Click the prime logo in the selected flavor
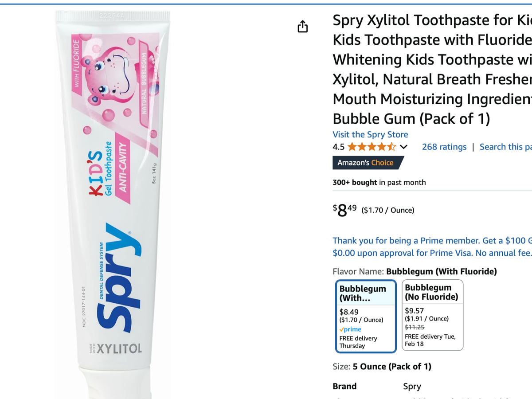This screenshot has width=532, height=399. point(350,329)
